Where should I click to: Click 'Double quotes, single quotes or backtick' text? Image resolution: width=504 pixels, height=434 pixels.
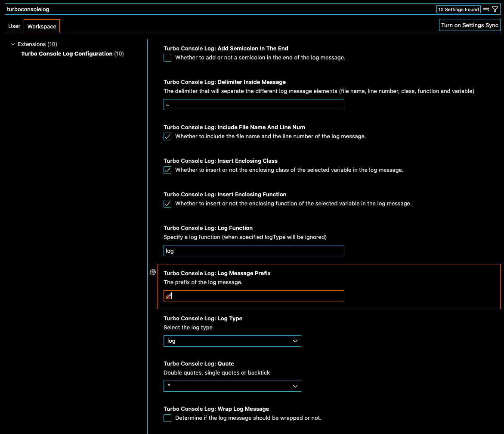tap(216, 373)
